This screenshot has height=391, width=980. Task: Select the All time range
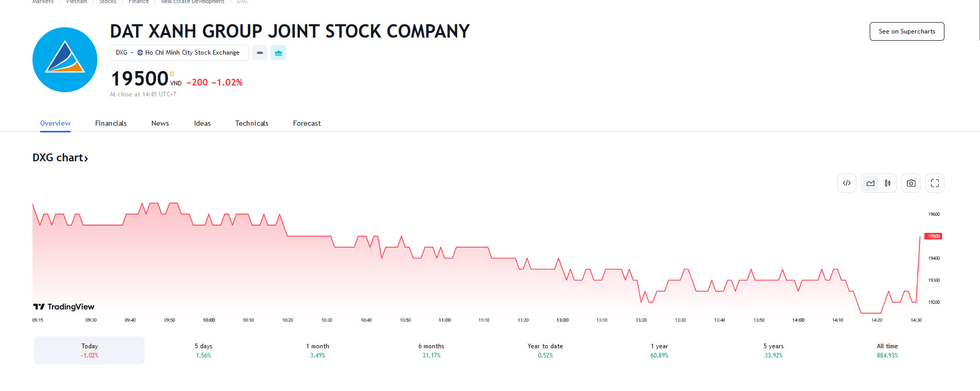coord(887,350)
